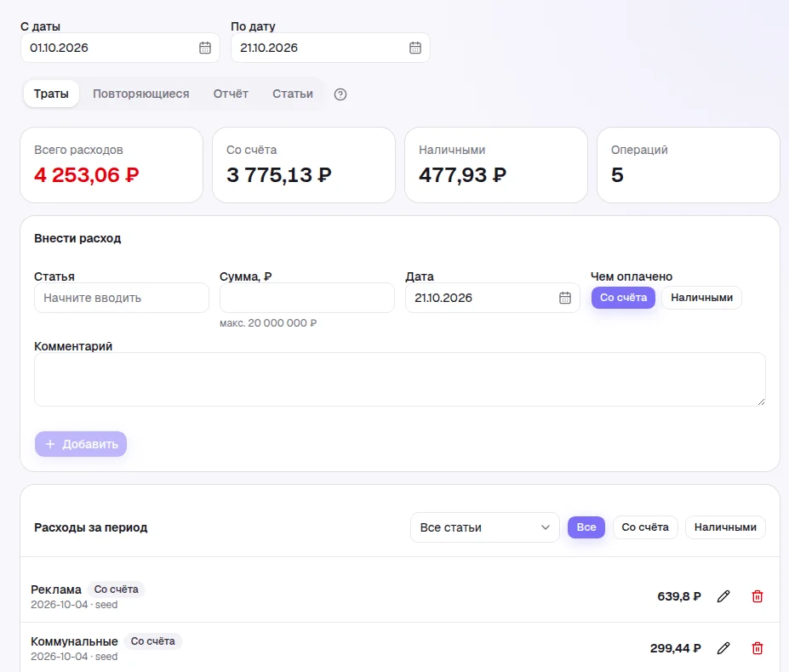Click the Со счёта tag beside Коммунальные
The height and width of the screenshot is (672, 789).
(x=153, y=641)
